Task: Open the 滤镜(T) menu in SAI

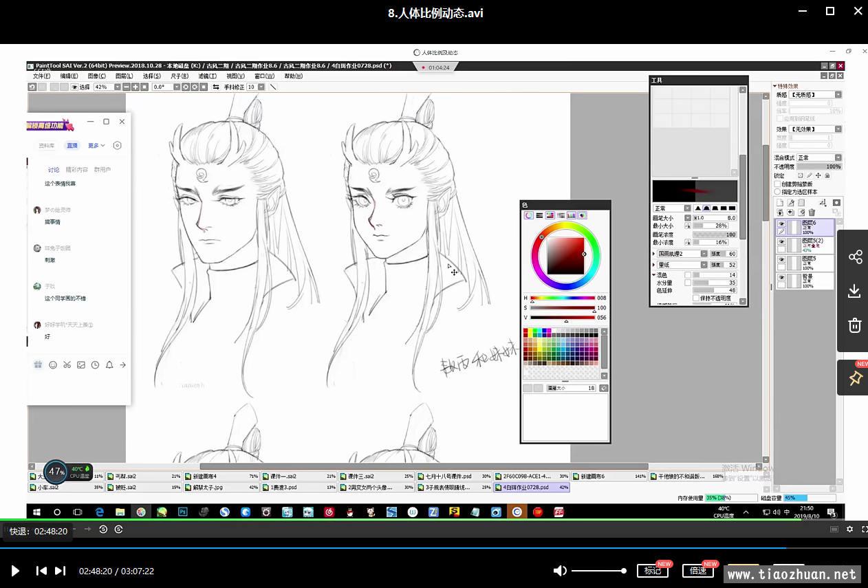Action: click(x=207, y=76)
